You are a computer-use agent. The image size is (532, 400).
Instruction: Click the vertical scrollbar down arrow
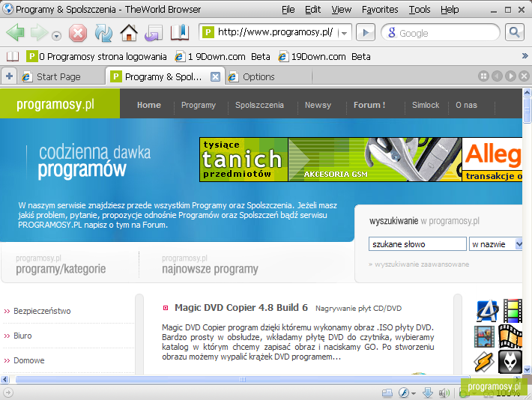pyautogui.click(x=527, y=369)
